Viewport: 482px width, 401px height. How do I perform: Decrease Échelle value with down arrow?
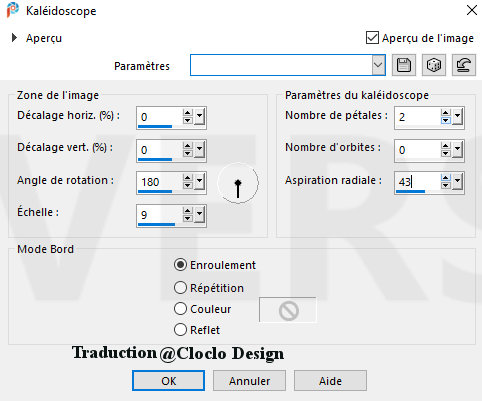[188, 218]
